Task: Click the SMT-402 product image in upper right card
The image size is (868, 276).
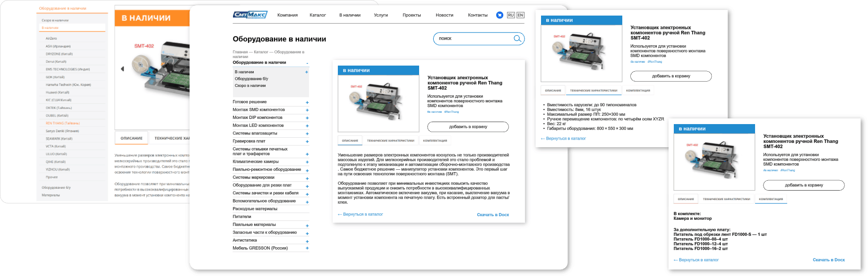Action: pyautogui.click(x=582, y=53)
